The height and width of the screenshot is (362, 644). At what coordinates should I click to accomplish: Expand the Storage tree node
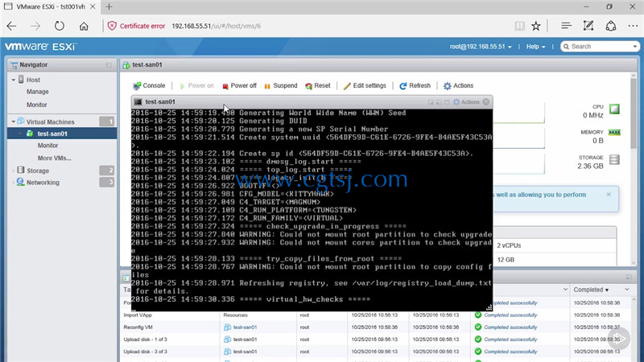(x=13, y=171)
